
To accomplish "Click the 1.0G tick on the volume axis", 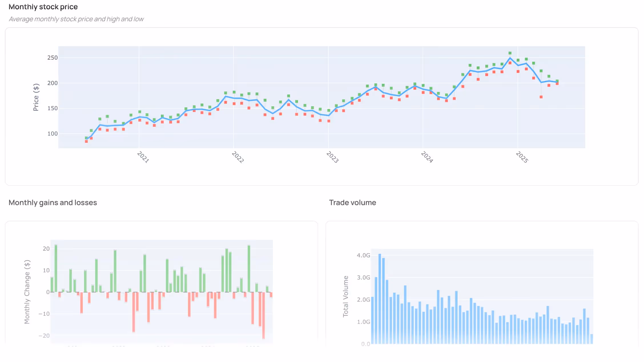I will tap(363, 322).
